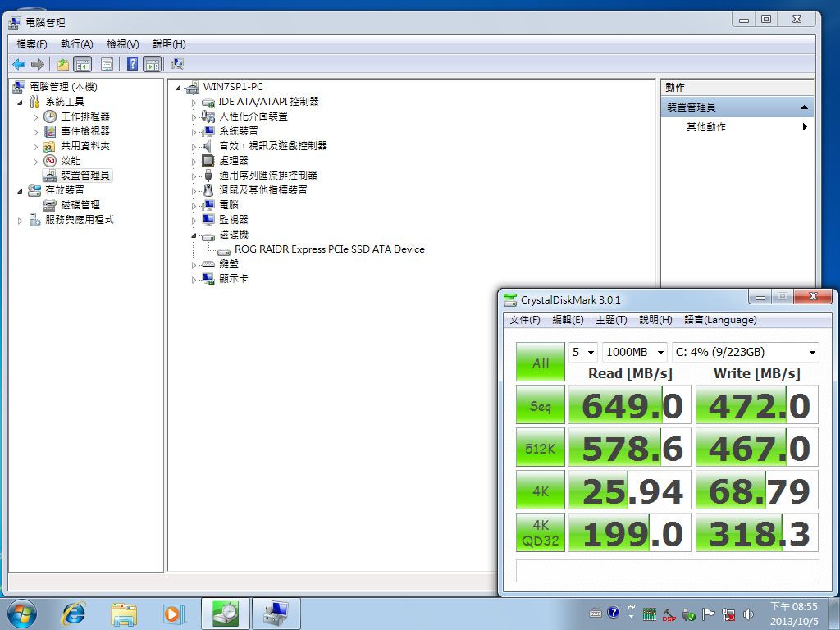This screenshot has width=840, height=630.
Task: Collapse the 磁碟機 device category
Action: click(x=194, y=235)
